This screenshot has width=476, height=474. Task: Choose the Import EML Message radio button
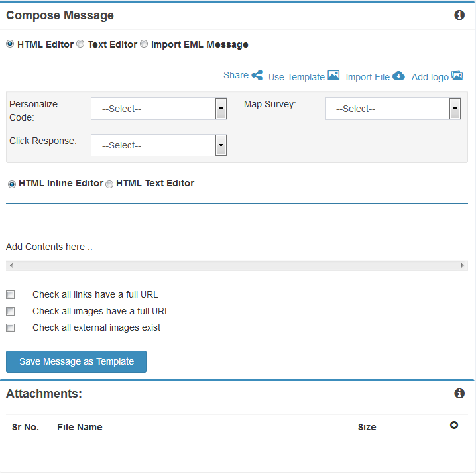tap(144, 44)
